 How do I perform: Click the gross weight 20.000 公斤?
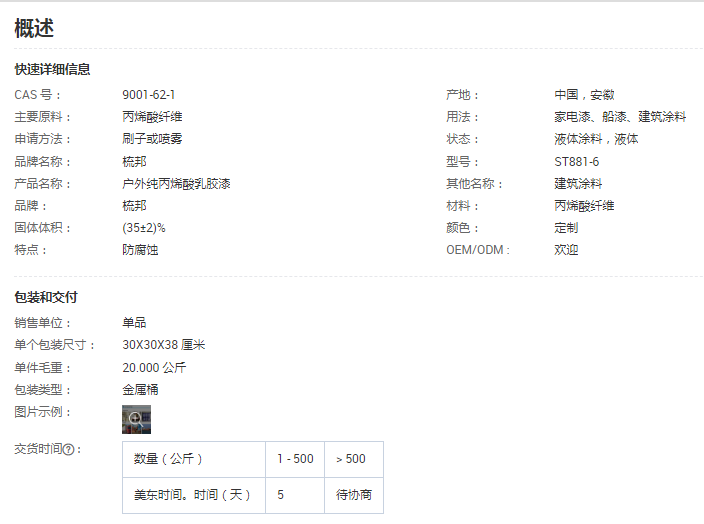[154, 367]
